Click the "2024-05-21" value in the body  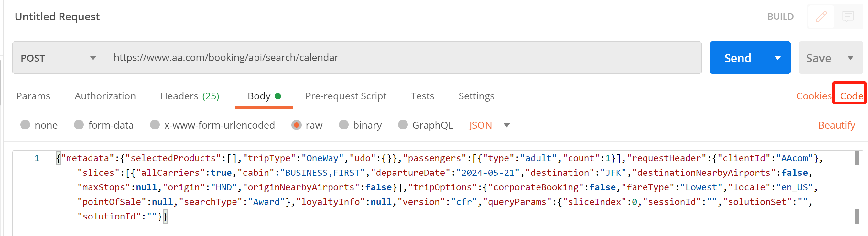pyautogui.click(x=488, y=173)
